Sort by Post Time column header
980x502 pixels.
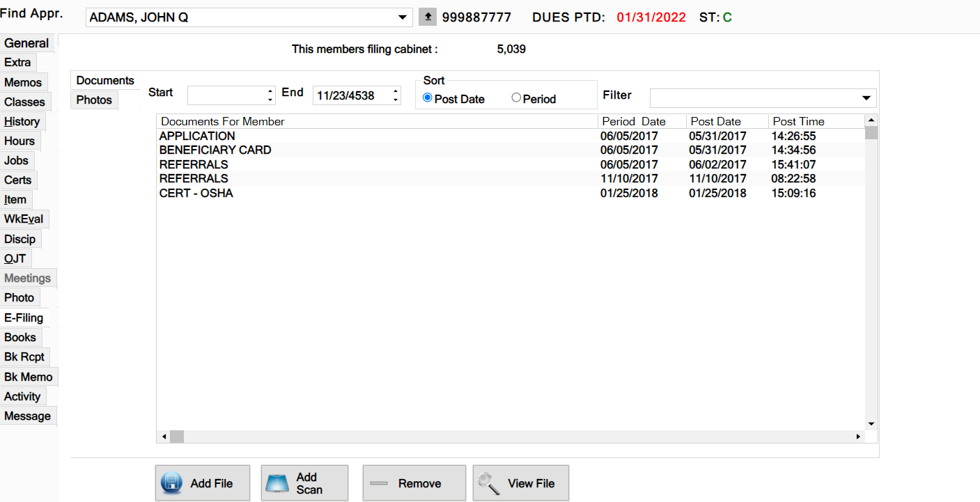pyautogui.click(x=798, y=122)
